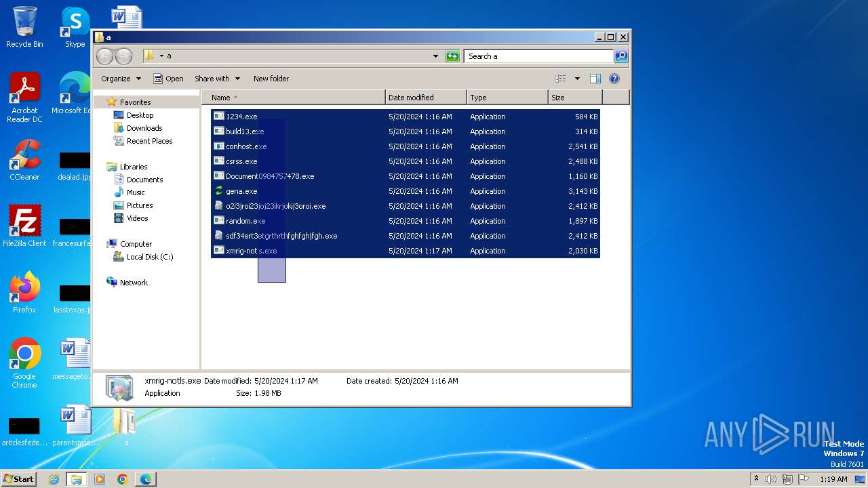This screenshot has height=488, width=868.
Task: Select the file build13.exe
Action: click(x=406, y=131)
